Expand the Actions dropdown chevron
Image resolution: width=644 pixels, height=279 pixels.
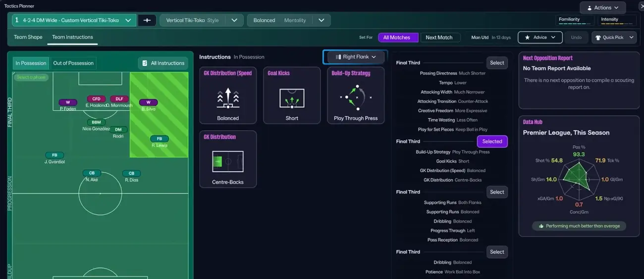616,8
